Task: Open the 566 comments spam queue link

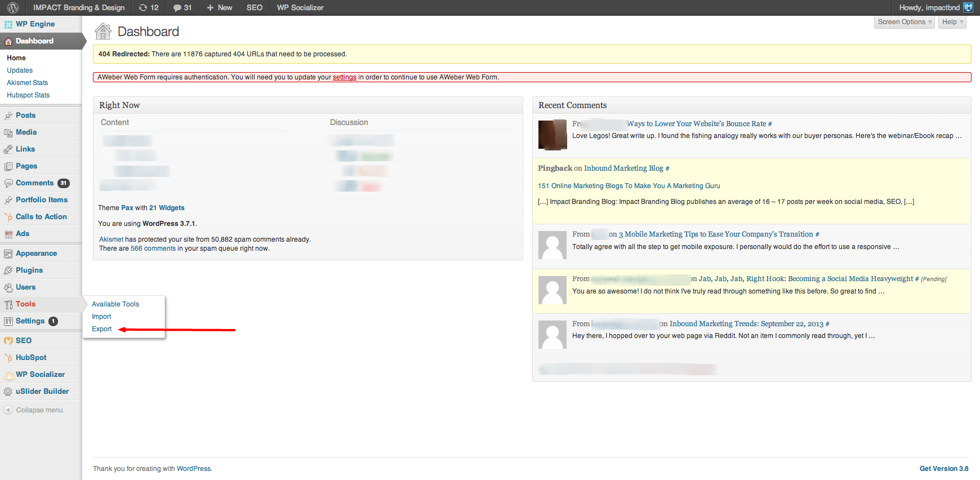Action: click(x=153, y=248)
